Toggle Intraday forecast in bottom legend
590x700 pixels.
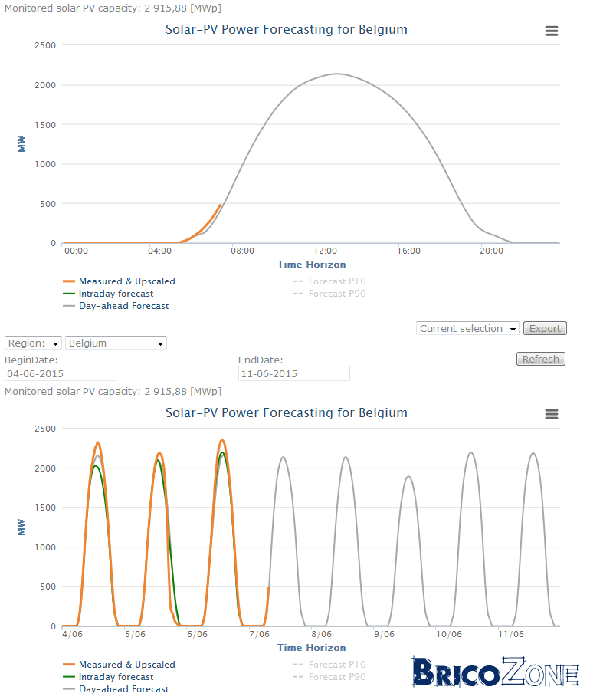pyautogui.click(x=109, y=677)
